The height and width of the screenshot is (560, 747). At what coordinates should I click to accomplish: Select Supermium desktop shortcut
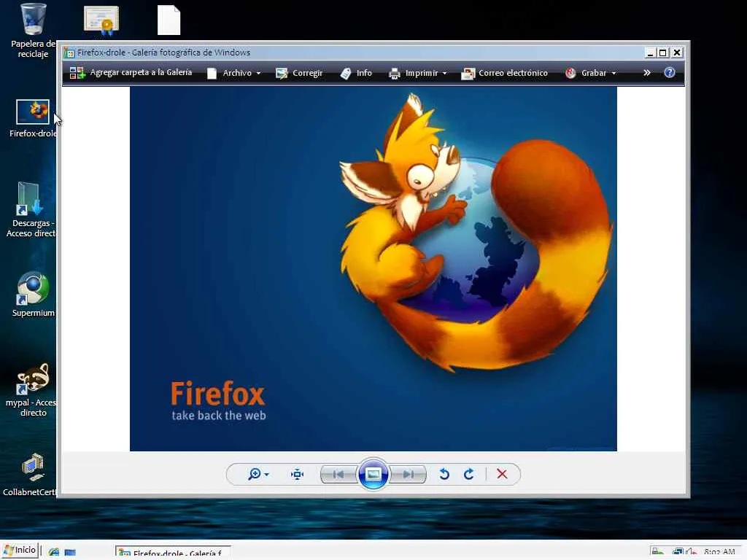coord(33,295)
